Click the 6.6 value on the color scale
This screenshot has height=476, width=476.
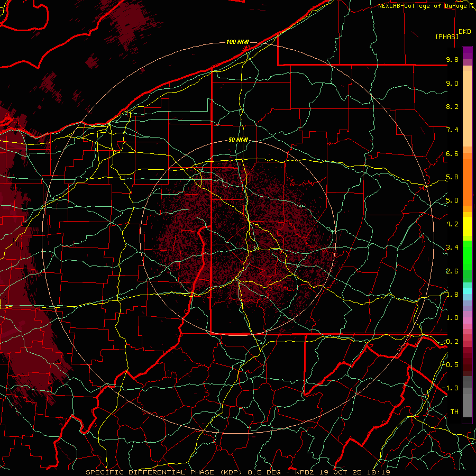click(x=452, y=153)
